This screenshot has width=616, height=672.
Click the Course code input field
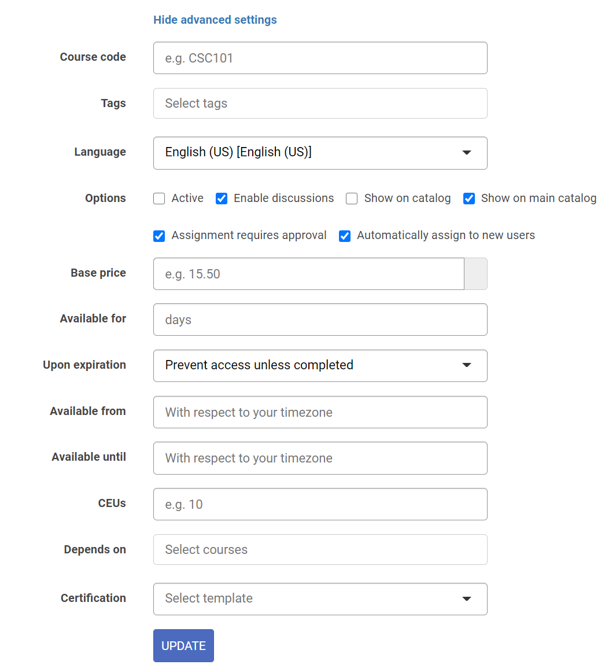pyautogui.click(x=320, y=58)
